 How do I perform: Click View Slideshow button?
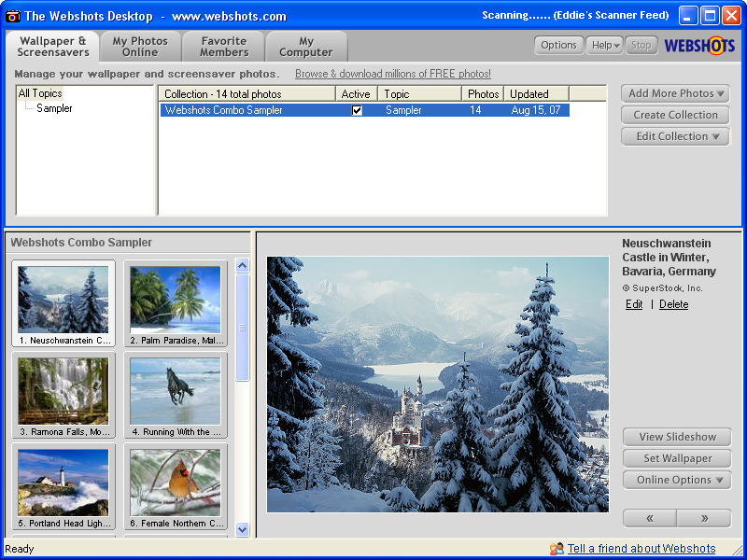coord(677,437)
